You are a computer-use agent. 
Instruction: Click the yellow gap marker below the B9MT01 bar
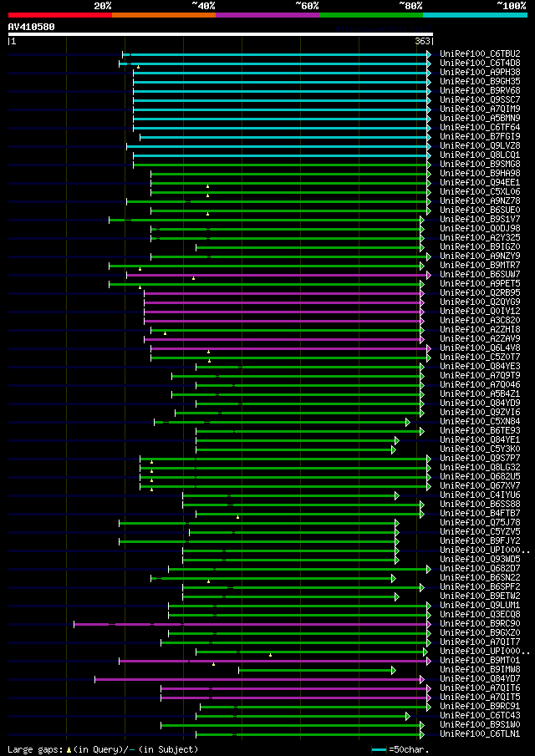[213, 664]
